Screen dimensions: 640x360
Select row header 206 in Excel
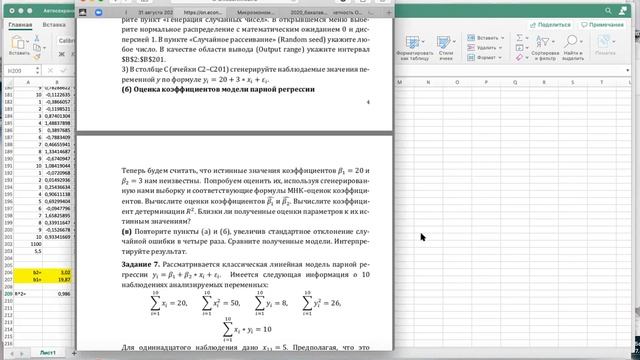pyautogui.click(x=8, y=272)
